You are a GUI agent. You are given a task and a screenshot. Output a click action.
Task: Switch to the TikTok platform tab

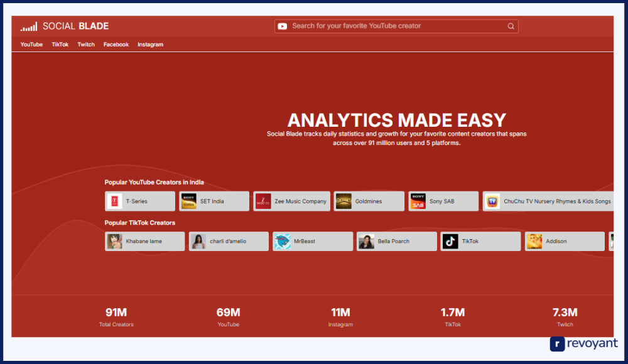click(60, 45)
